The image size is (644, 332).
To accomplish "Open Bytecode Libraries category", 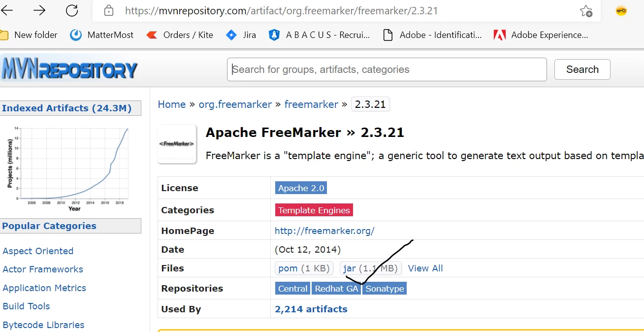I will [x=43, y=325].
